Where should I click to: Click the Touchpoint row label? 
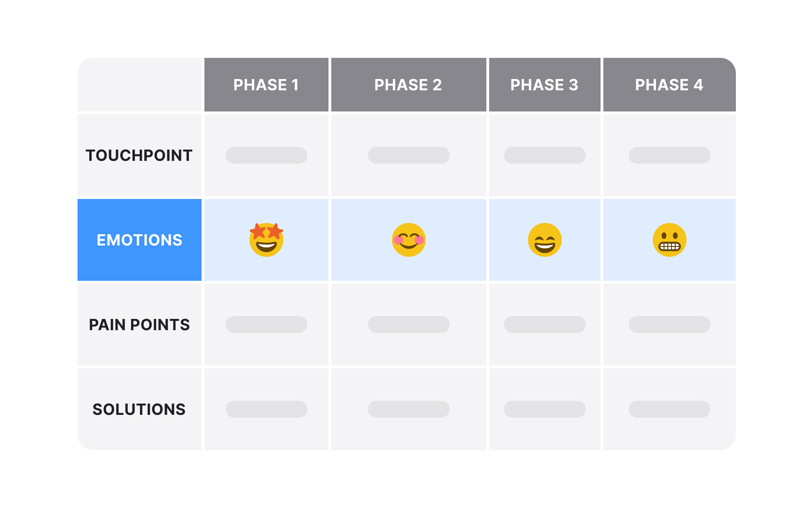click(x=140, y=155)
